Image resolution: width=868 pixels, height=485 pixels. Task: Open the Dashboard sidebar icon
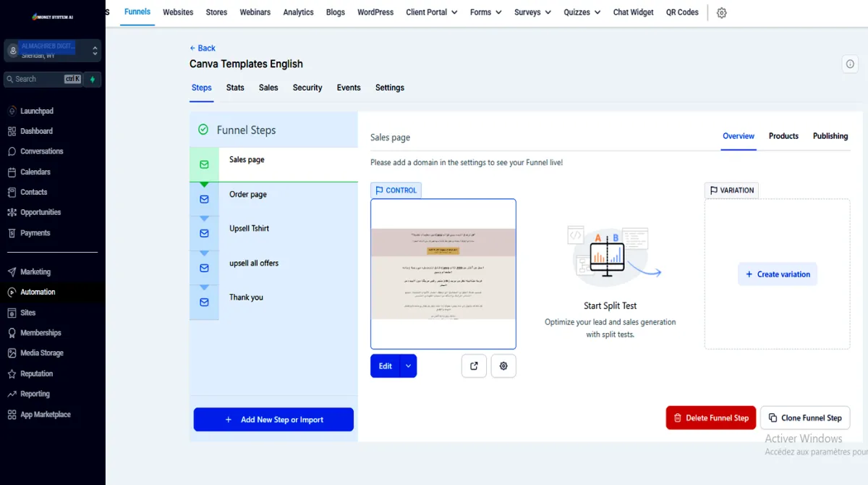[x=12, y=132]
